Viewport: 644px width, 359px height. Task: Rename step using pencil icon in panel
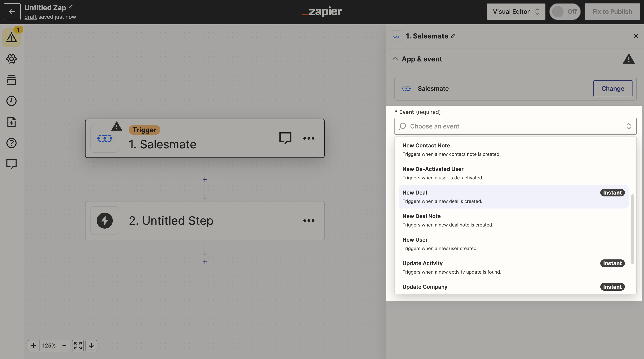pos(453,36)
